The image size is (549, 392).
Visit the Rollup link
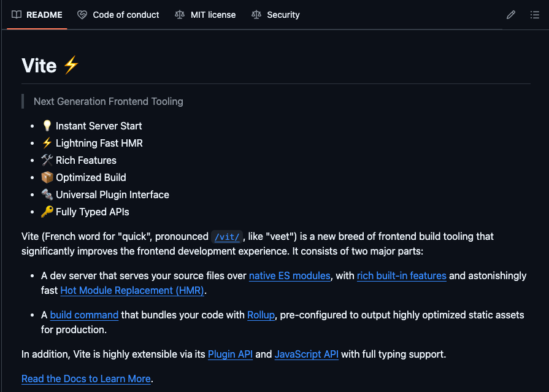[x=261, y=315]
